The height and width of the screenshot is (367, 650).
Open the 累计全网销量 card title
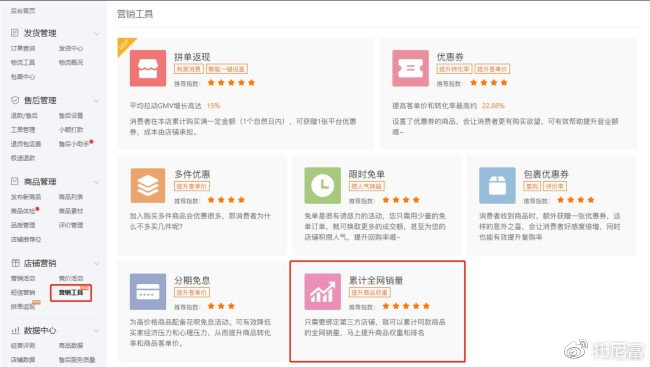pyautogui.click(x=376, y=280)
